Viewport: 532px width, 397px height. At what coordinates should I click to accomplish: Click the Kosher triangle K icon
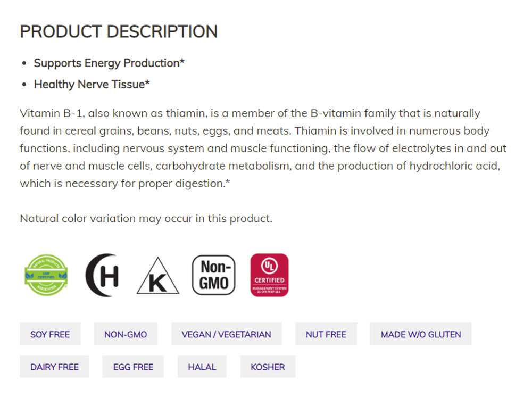coord(157,276)
